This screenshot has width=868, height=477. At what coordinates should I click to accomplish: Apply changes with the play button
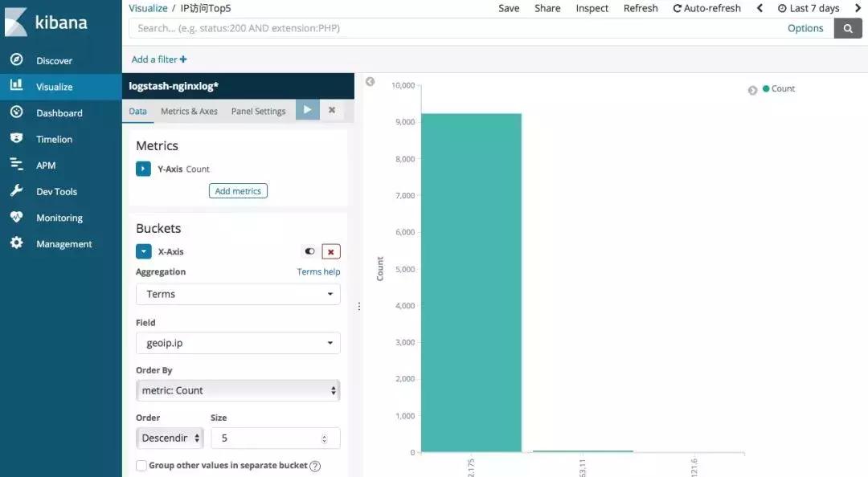[308, 110]
